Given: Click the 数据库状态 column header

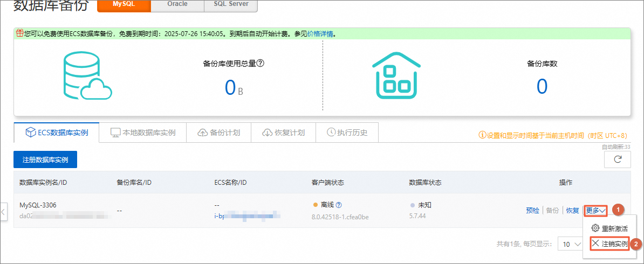Looking at the screenshot, I should point(425,182).
